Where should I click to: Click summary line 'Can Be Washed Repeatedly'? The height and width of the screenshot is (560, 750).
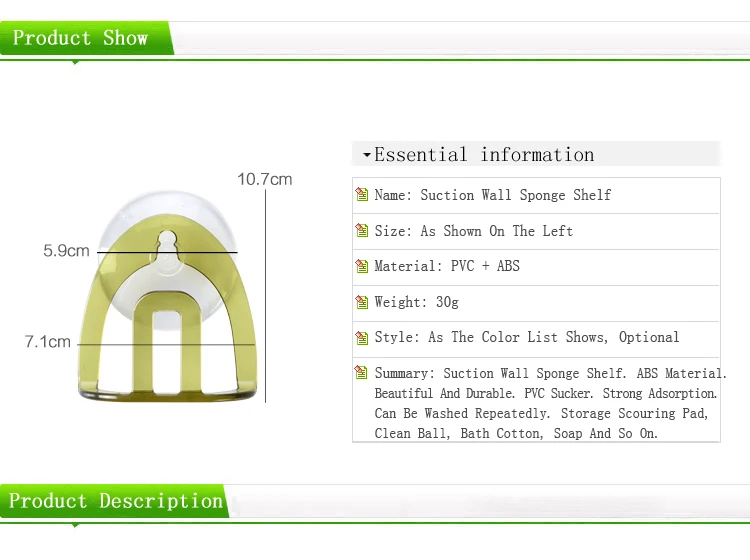pos(462,413)
